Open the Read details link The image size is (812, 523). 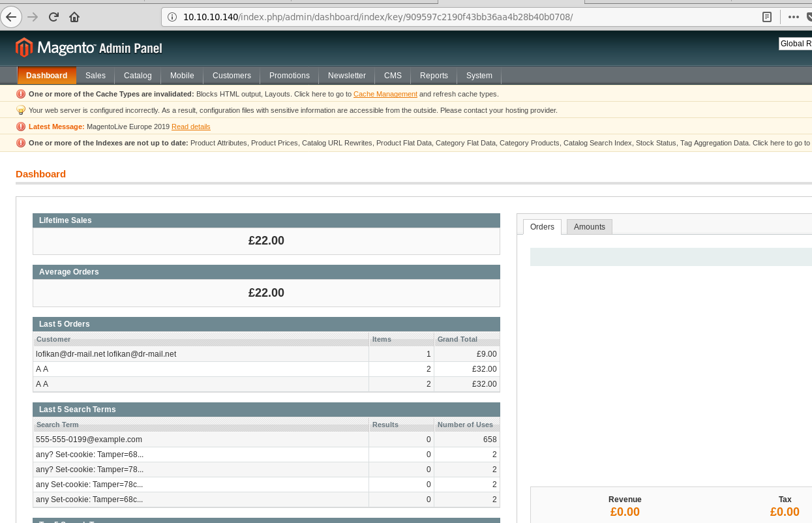[x=190, y=127]
